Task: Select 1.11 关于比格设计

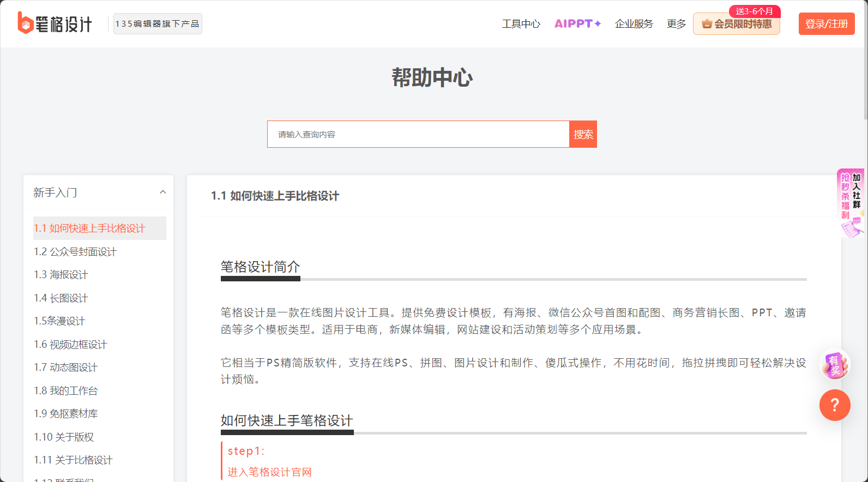Action: point(73,460)
